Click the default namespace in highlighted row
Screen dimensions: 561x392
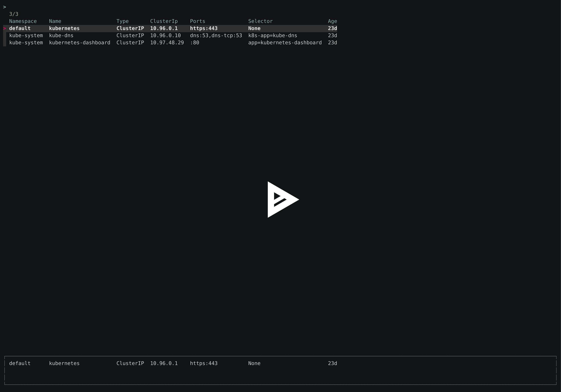(20, 28)
